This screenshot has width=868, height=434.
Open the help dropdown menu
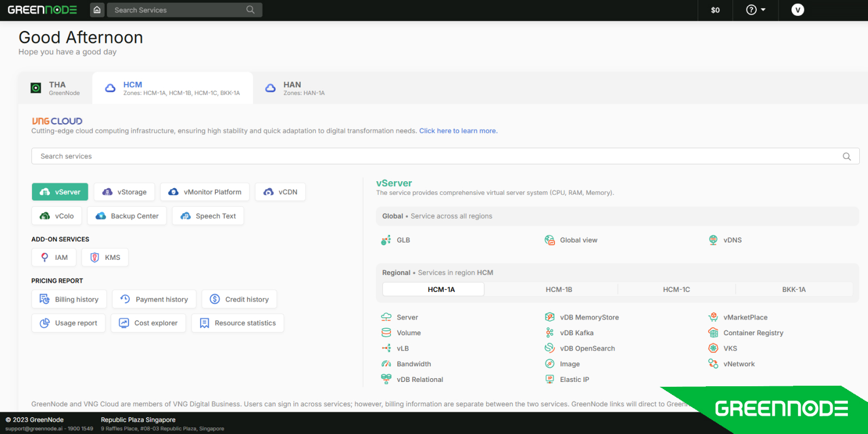(756, 10)
